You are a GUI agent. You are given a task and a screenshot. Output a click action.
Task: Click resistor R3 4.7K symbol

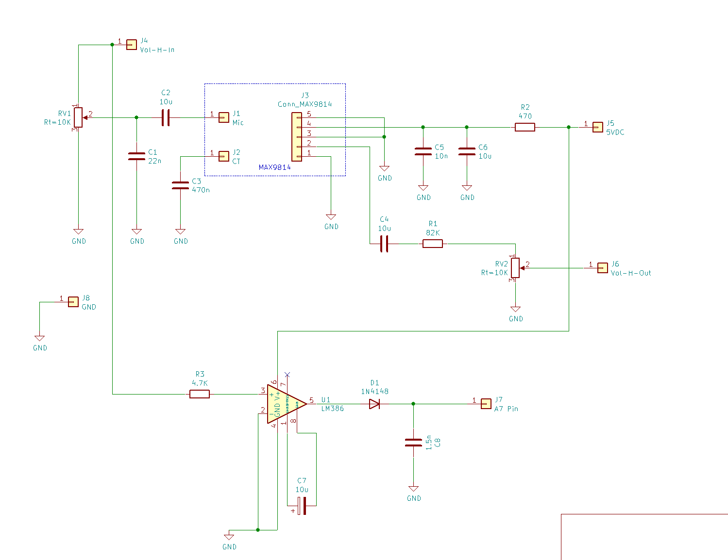tap(199, 394)
